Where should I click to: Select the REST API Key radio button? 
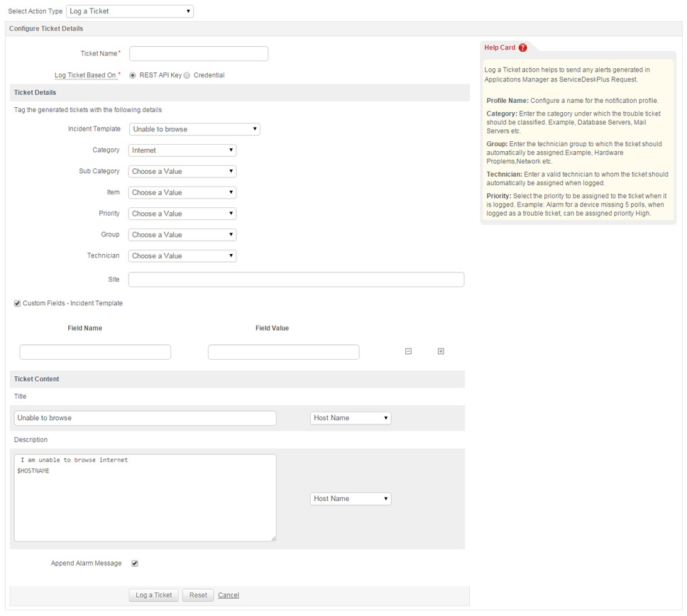pyautogui.click(x=133, y=75)
